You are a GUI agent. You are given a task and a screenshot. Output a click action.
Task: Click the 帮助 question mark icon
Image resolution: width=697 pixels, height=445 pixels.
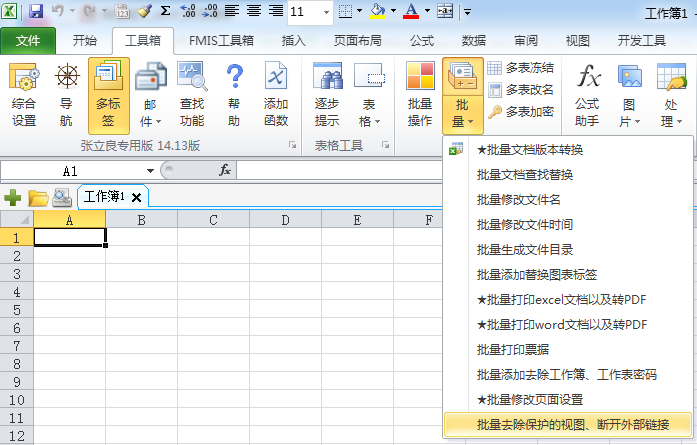(x=234, y=95)
